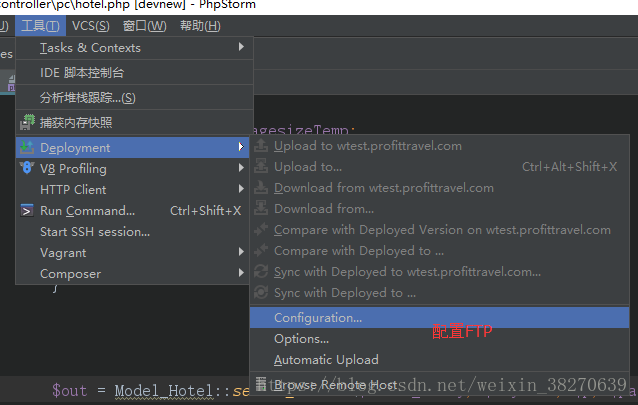This screenshot has width=638, height=405.
Task: Choose Start SSH session... menu item
Action: point(133,232)
